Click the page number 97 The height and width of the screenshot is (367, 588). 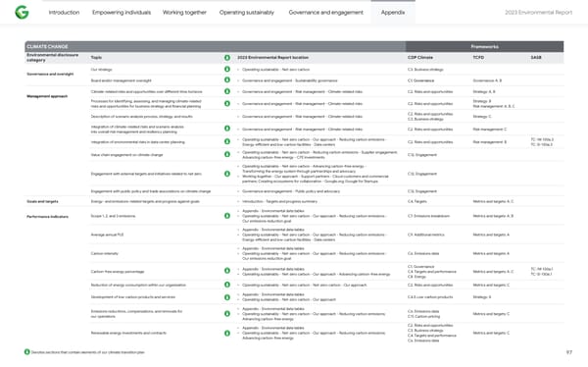pos(568,352)
